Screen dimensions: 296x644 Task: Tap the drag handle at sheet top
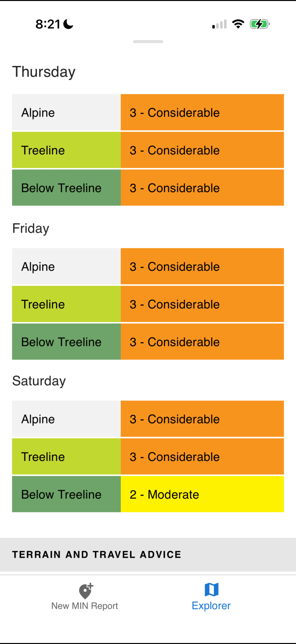pyautogui.click(x=148, y=42)
